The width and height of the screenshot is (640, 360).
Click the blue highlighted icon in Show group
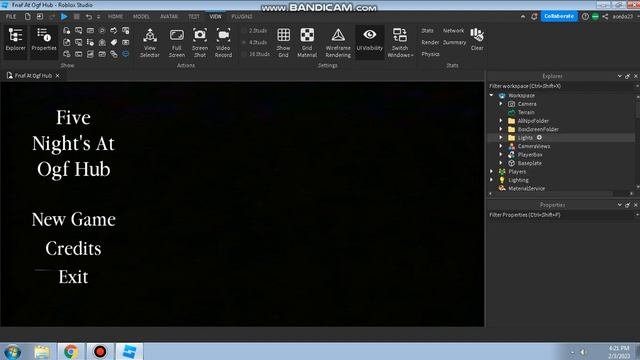[x=126, y=54]
